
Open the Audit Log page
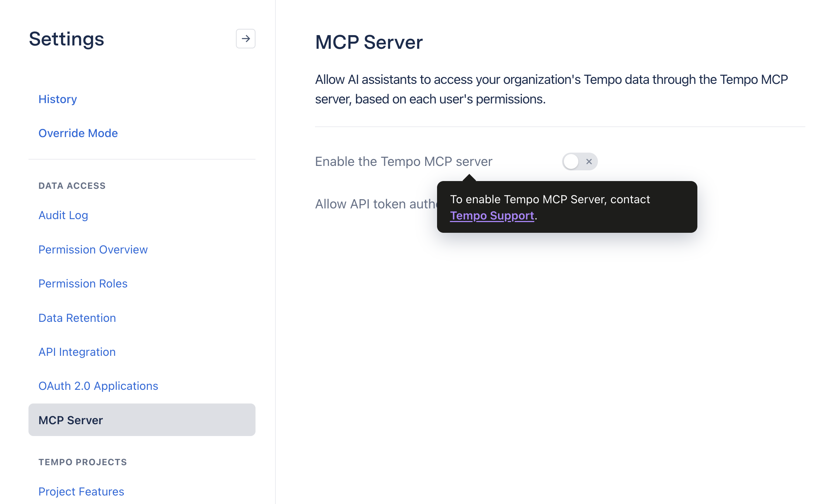pyautogui.click(x=63, y=215)
